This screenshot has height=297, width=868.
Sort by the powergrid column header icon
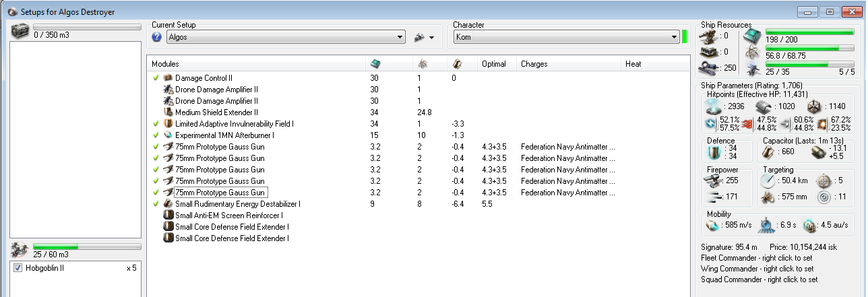point(422,64)
